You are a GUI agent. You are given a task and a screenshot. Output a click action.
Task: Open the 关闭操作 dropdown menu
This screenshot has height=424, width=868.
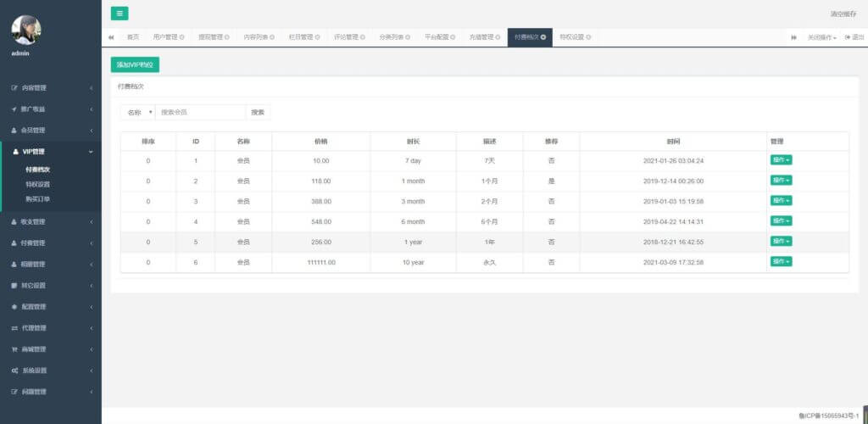[x=821, y=37]
